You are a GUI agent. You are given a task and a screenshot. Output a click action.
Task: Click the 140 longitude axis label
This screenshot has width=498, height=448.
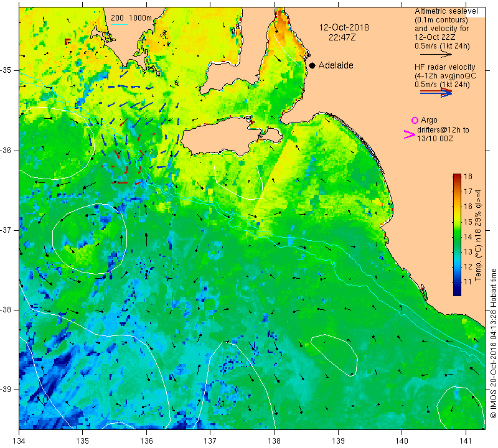pyautogui.click(x=402, y=441)
